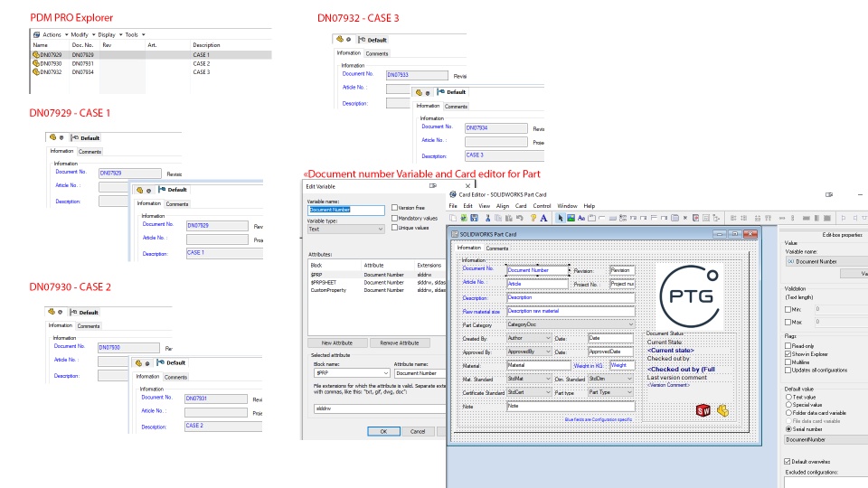
Task: Click the SOLIDWORKS Part Card window icon
Action: click(455, 234)
